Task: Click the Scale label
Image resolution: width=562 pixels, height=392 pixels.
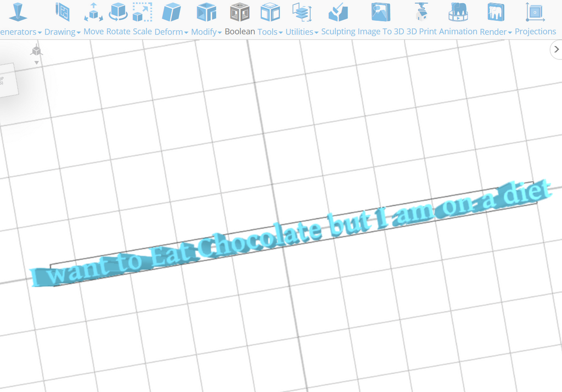Action: 142,31
